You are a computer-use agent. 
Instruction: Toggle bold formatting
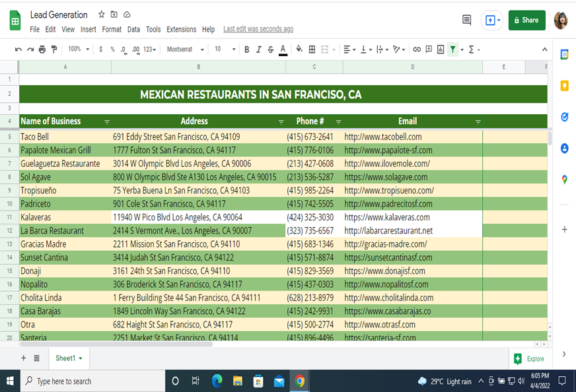247,49
